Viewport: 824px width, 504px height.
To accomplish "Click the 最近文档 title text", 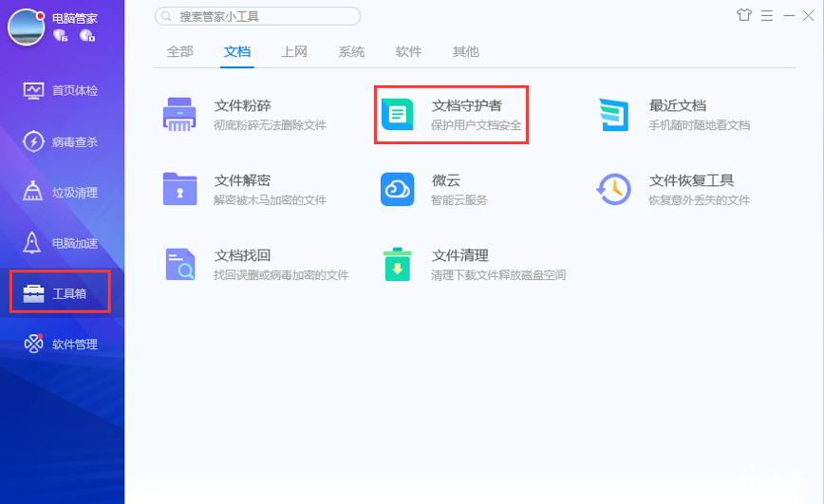I will pyautogui.click(x=678, y=105).
